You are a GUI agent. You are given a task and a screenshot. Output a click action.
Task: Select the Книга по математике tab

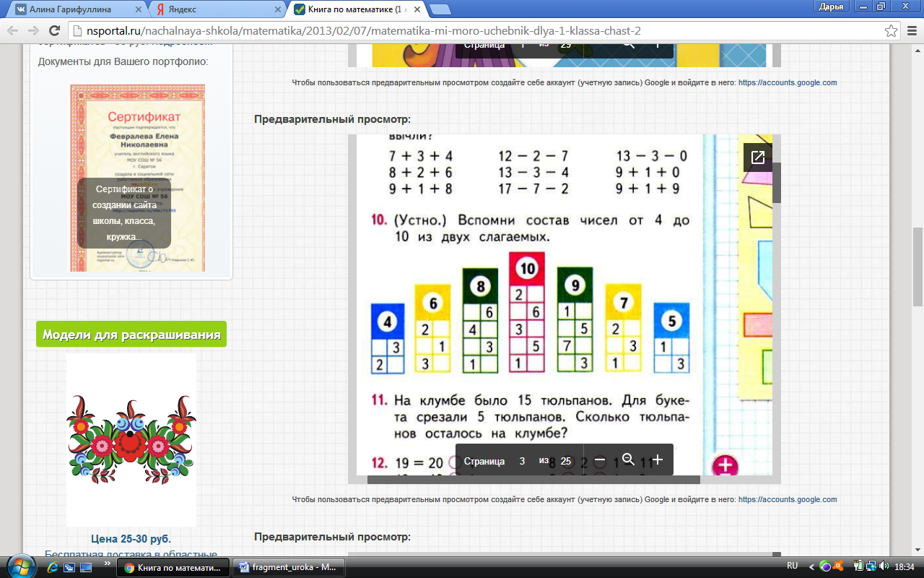357,10
